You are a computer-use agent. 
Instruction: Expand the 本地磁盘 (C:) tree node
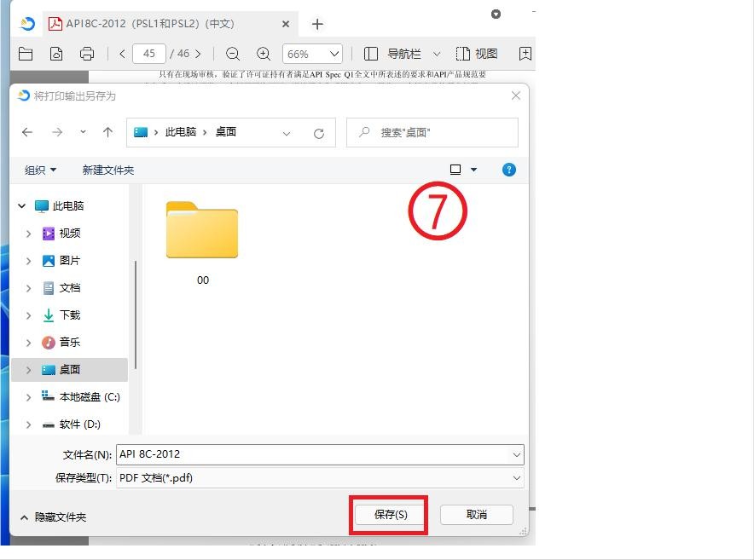click(28, 397)
